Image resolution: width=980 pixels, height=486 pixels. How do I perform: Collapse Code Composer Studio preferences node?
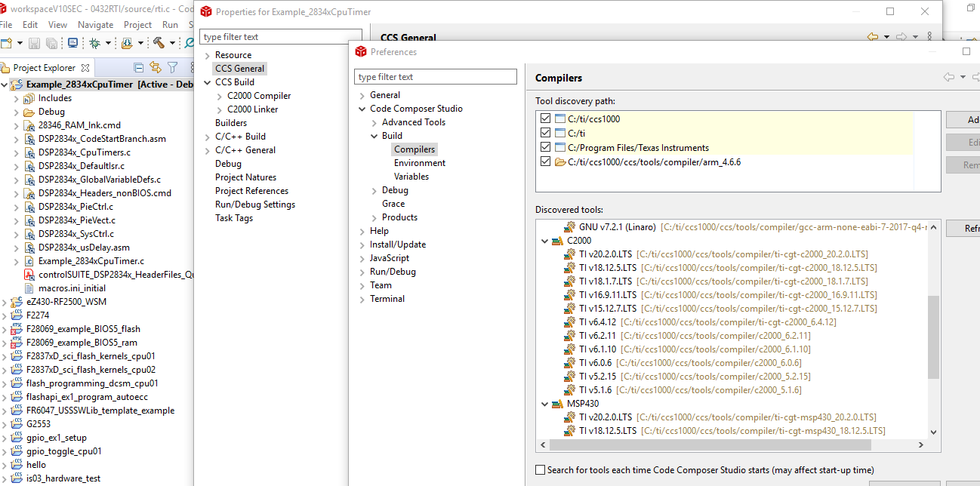(x=362, y=109)
